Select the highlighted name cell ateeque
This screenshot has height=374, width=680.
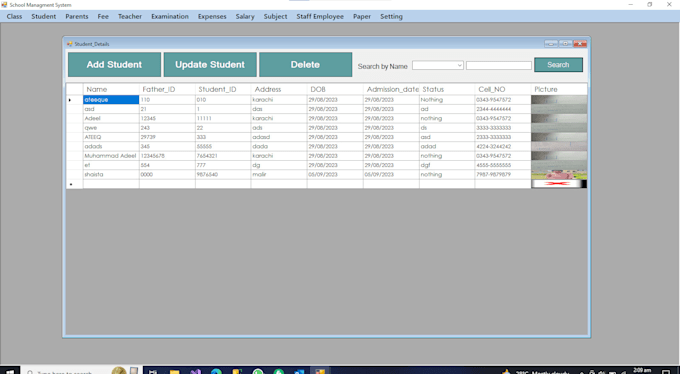(x=111, y=100)
